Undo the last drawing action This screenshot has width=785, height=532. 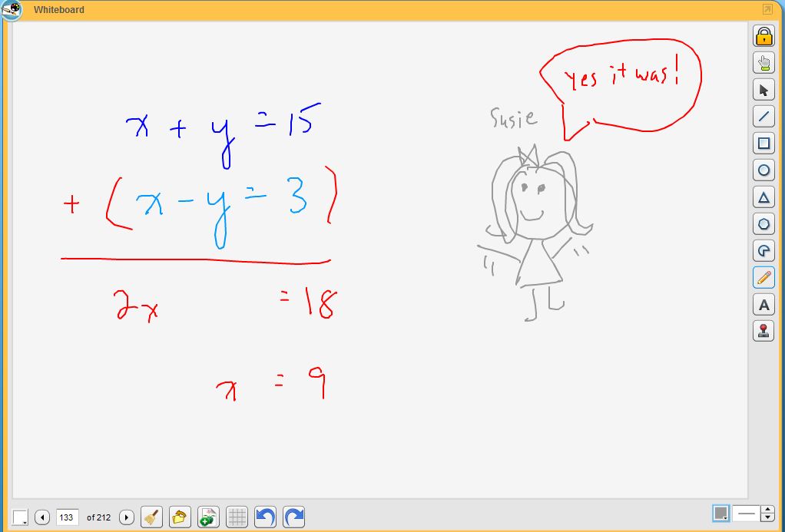tap(265, 516)
